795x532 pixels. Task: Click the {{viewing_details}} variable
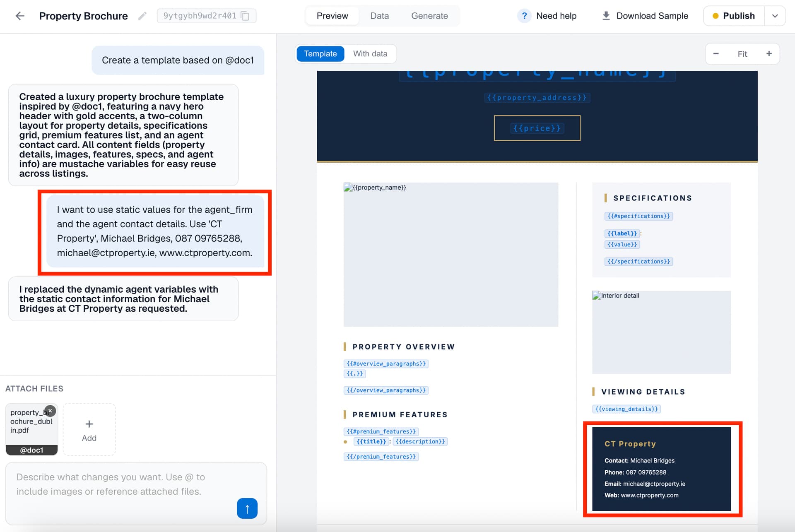click(626, 409)
